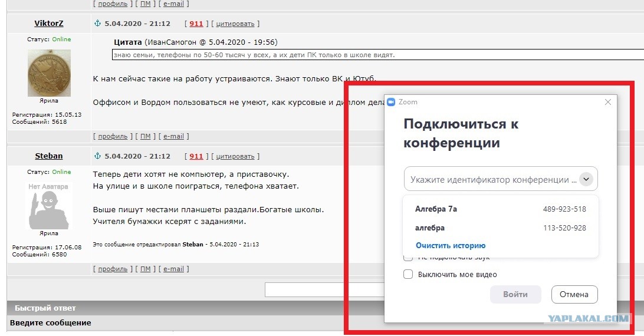This screenshot has width=644, height=336.
Task: Open 'e-mail' link under ViktorZ's post
Action: 174,136
